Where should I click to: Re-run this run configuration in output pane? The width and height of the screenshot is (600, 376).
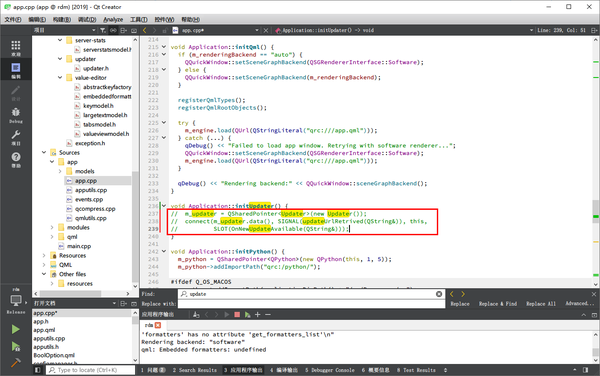point(248,314)
